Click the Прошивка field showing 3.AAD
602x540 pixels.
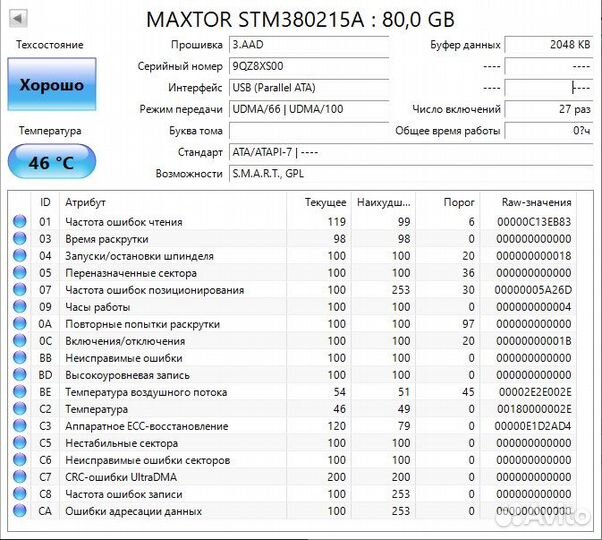309,45
